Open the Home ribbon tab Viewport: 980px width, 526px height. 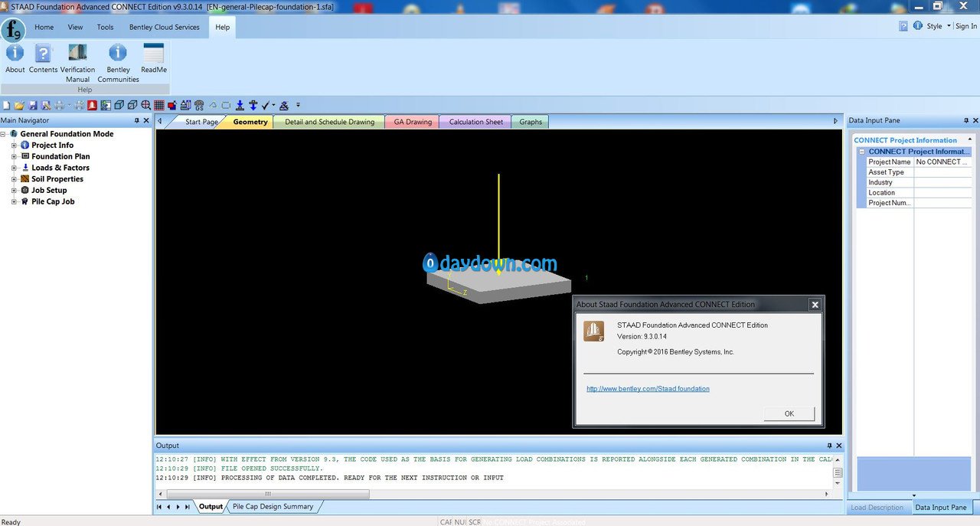click(x=44, y=27)
